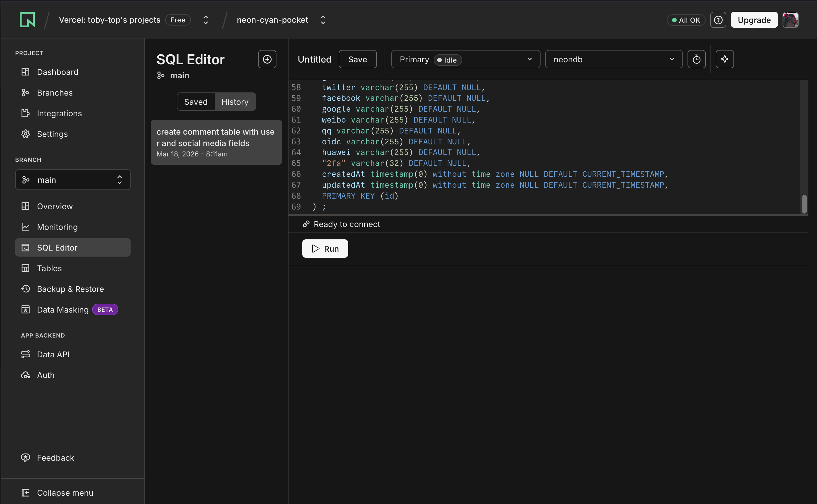Switch to the Saved tab
Image resolution: width=817 pixels, height=504 pixels.
(196, 102)
